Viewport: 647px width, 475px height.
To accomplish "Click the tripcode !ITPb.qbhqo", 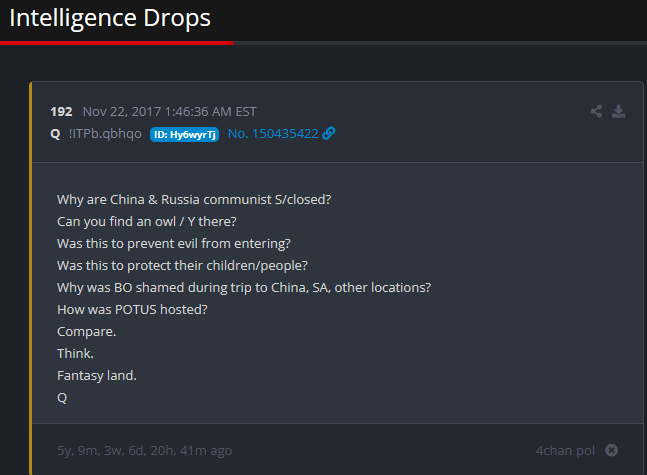I will click(105, 134).
